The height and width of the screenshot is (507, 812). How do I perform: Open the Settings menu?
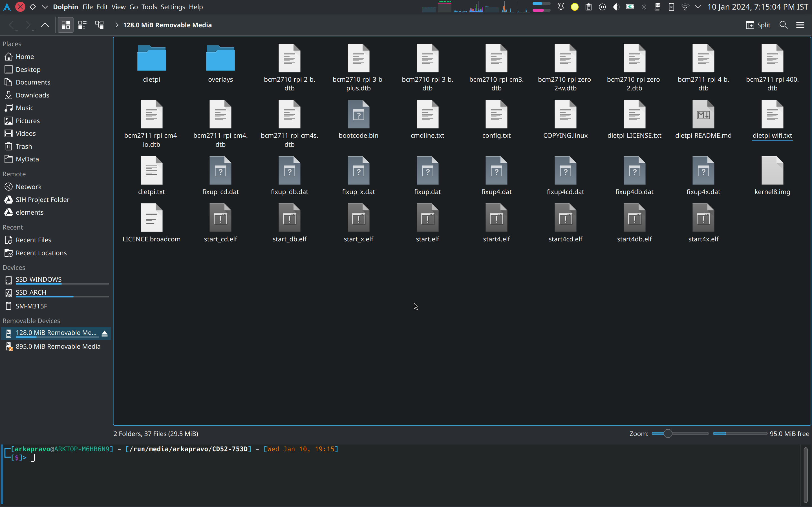173,7
